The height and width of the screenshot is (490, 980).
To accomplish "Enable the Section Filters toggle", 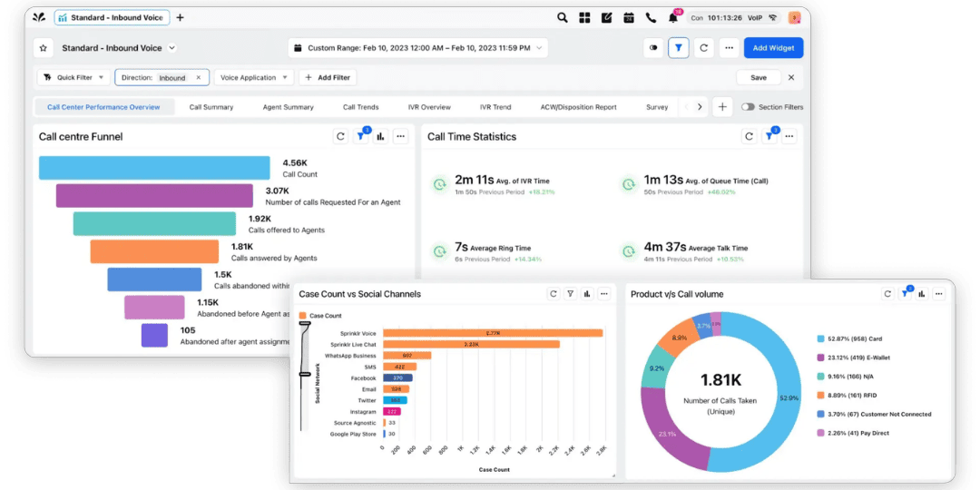I will tap(748, 107).
